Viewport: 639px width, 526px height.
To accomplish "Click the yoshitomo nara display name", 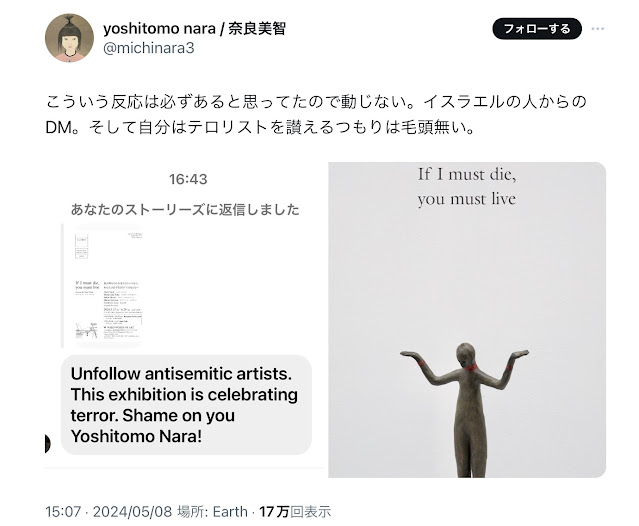I will coord(159,29).
